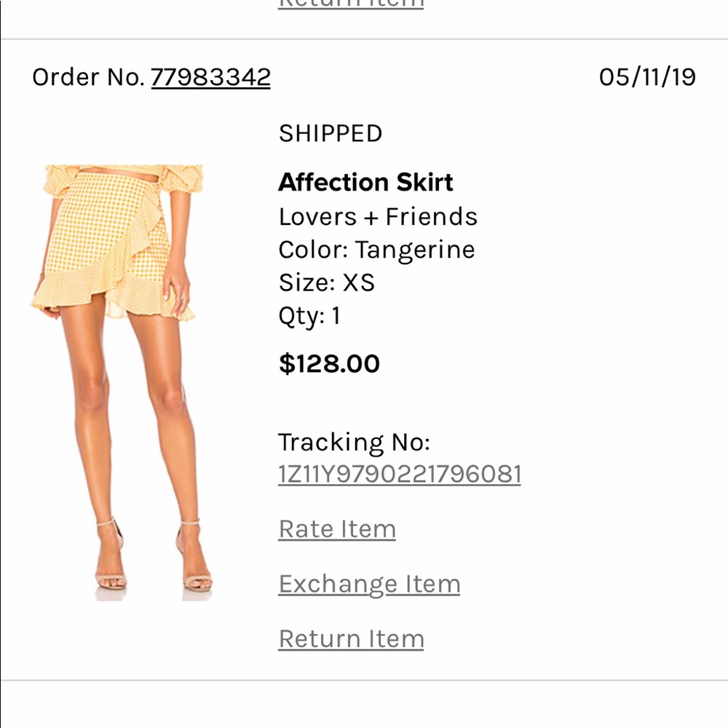Click tracking number 1Z11Y9790221796081

coord(399,475)
